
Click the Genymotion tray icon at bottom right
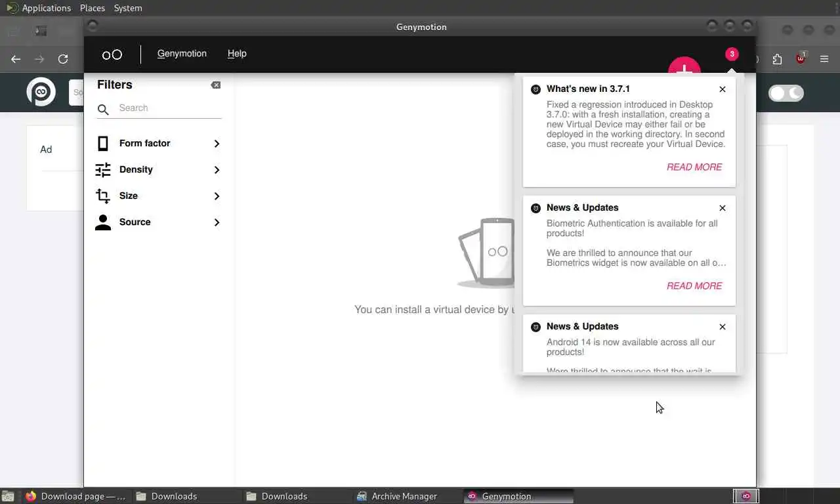[x=745, y=496]
